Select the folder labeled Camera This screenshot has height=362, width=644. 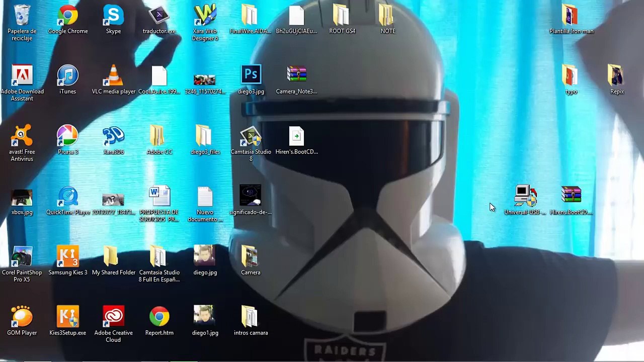click(x=251, y=256)
